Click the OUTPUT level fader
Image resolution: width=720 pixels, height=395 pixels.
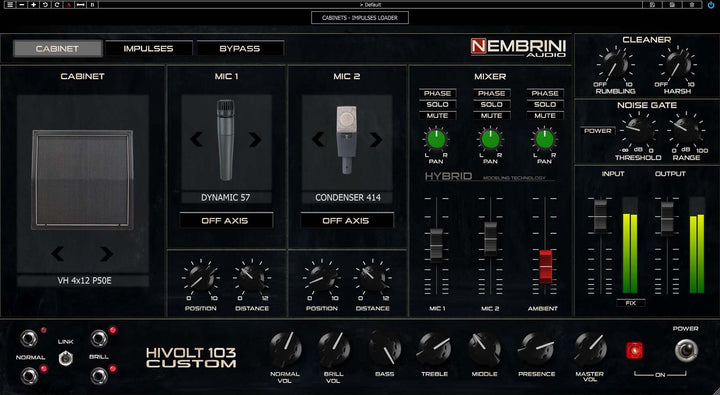click(x=667, y=218)
